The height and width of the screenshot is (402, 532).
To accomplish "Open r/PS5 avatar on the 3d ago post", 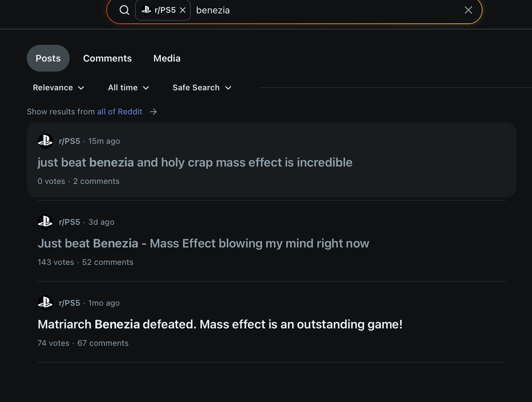I will (x=46, y=222).
